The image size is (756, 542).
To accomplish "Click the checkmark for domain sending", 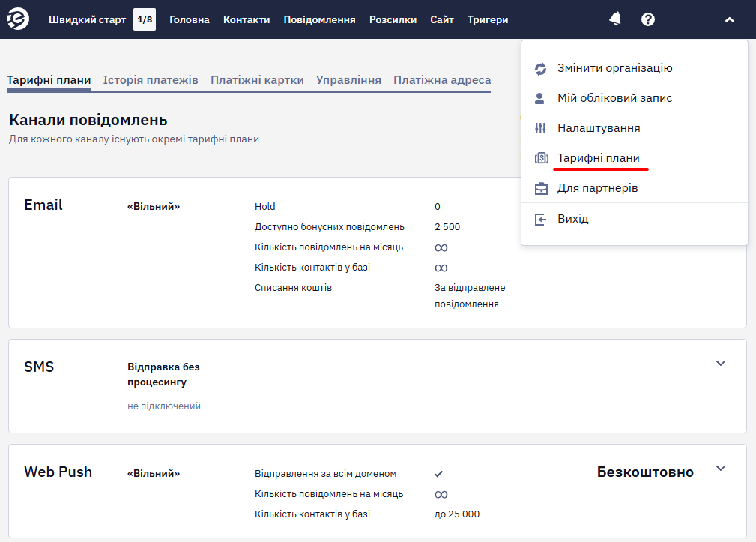I will click(x=438, y=474).
